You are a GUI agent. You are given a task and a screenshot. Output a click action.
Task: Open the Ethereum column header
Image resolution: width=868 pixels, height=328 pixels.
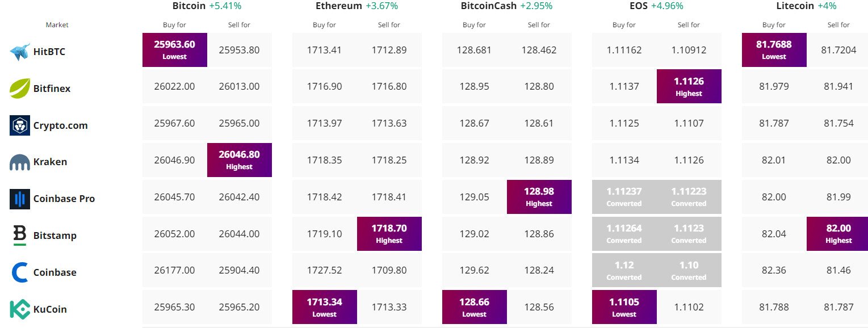(x=339, y=6)
